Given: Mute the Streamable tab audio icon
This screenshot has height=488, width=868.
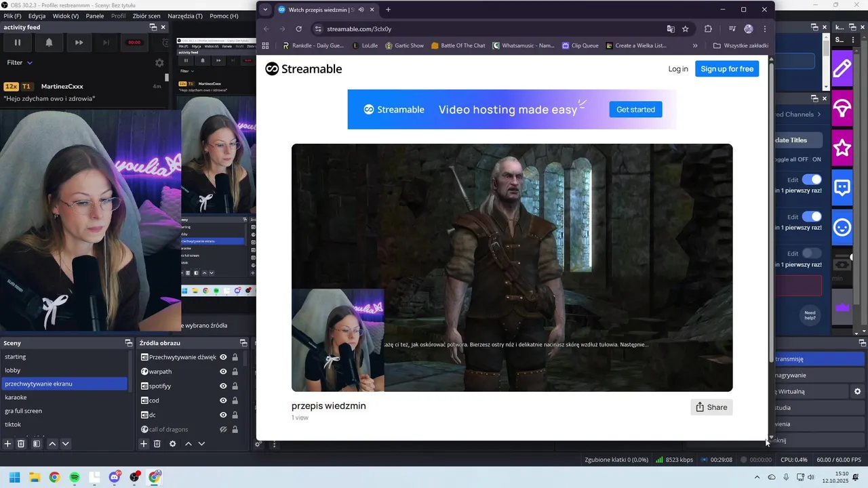Looking at the screenshot, I should [361, 9].
